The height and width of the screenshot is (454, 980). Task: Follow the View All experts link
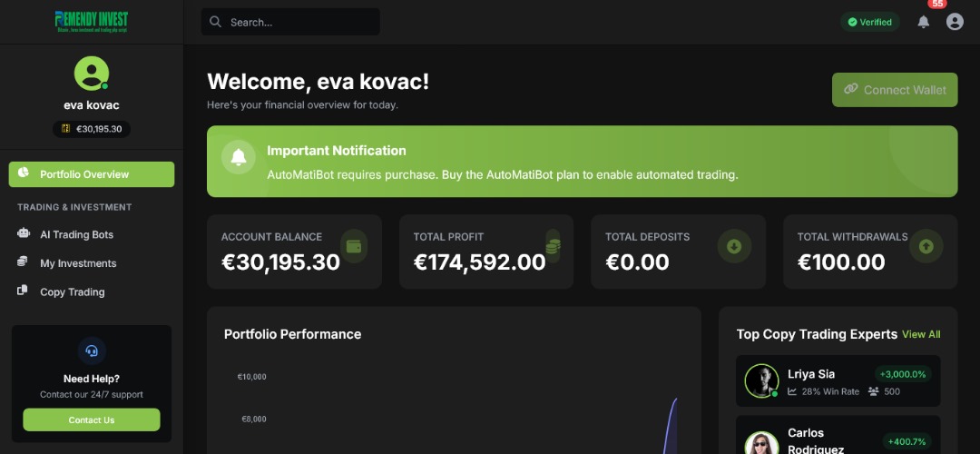(x=921, y=334)
